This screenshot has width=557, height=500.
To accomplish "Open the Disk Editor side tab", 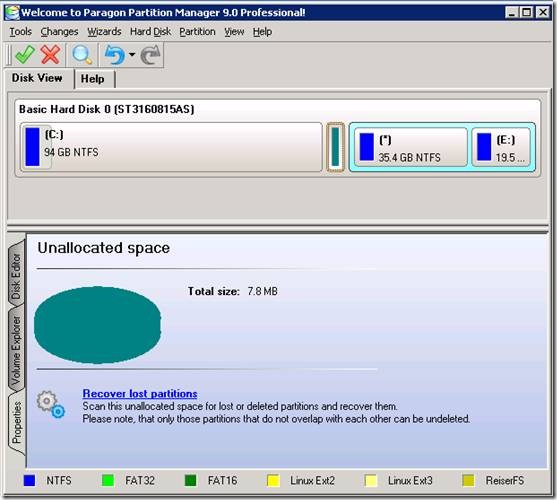I will point(16,275).
